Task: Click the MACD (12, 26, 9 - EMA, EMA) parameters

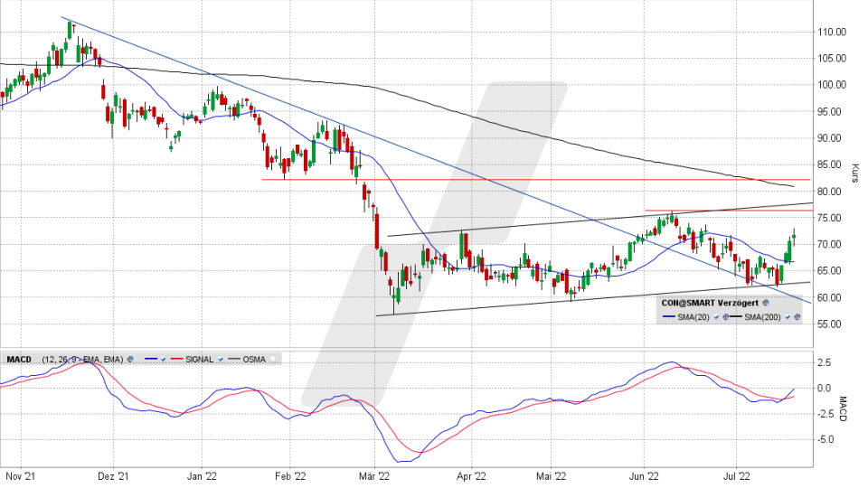Action: [82, 359]
